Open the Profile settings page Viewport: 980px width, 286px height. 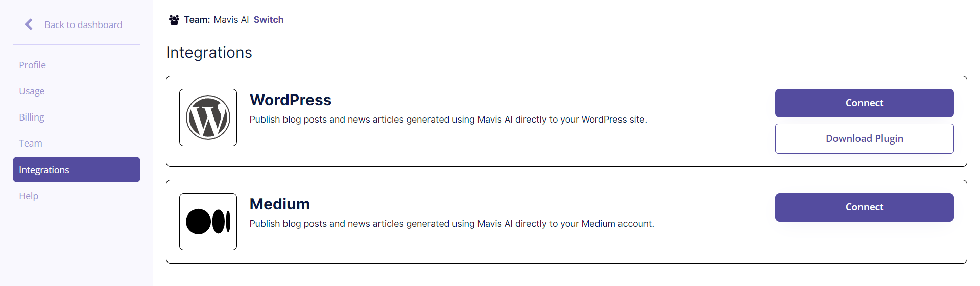(32, 65)
